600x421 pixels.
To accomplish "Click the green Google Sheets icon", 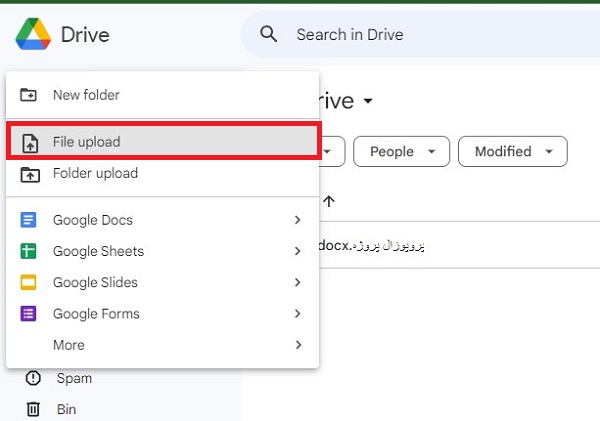I will tap(28, 251).
